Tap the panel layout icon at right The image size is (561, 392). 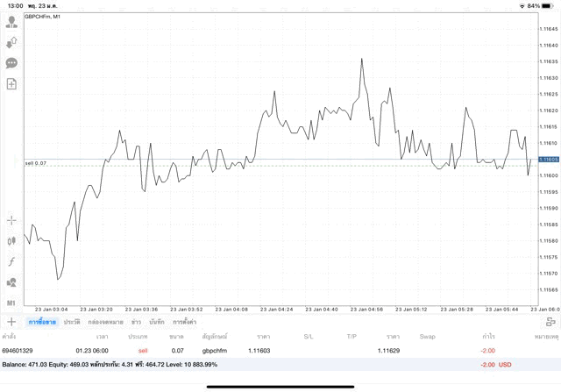click(550, 322)
